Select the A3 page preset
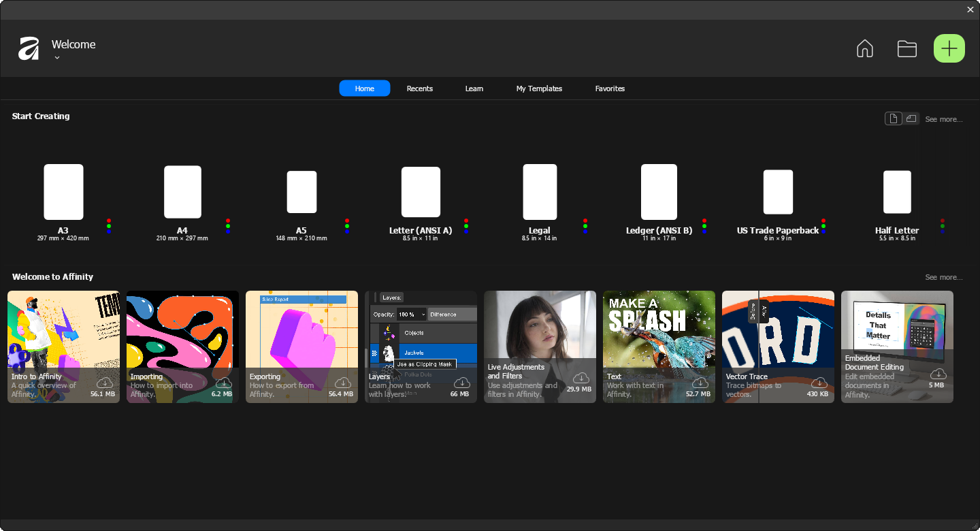980x531 pixels. pos(63,192)
